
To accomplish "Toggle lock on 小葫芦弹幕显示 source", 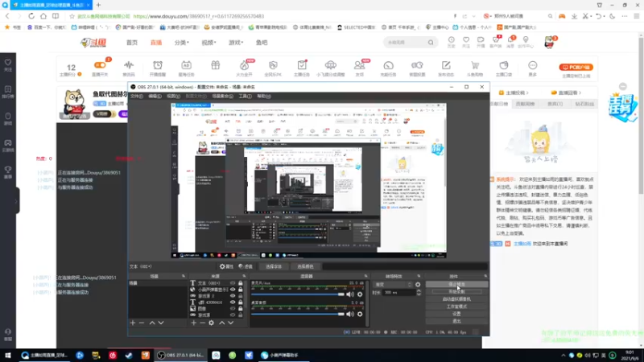I will pyautogui.click(x=241, y=290).
